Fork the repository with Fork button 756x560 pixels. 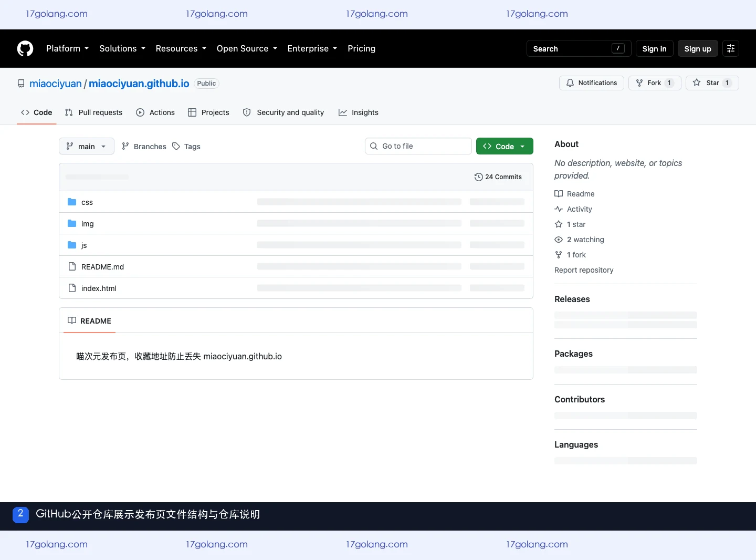[655, 83]
